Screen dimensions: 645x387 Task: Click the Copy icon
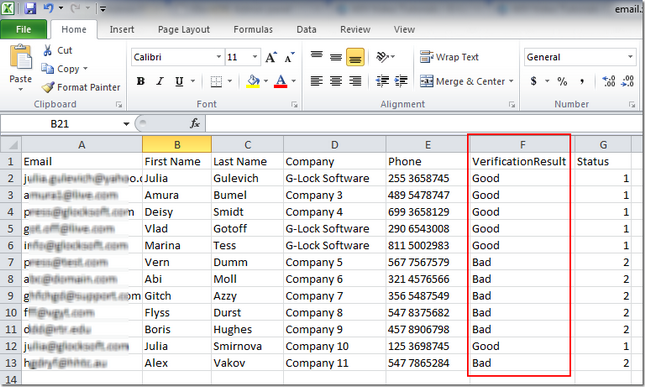click(47, 69)
